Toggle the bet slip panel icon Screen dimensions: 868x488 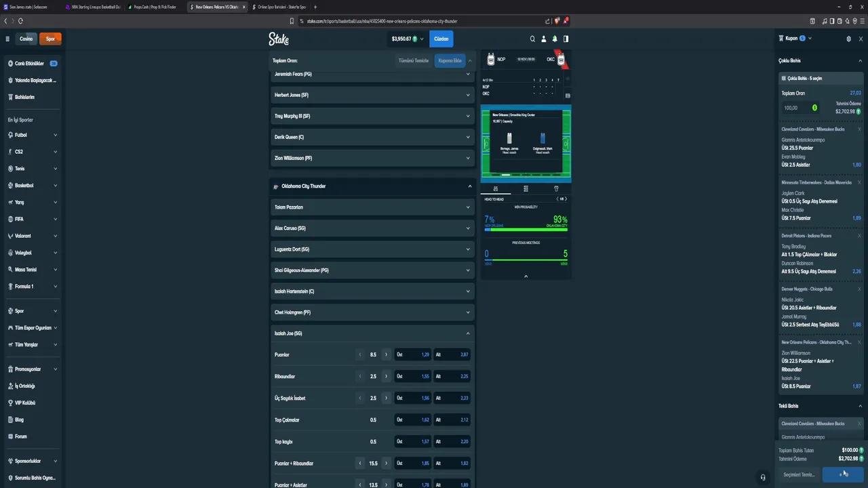pyautogui.click(x=566, y=39)
